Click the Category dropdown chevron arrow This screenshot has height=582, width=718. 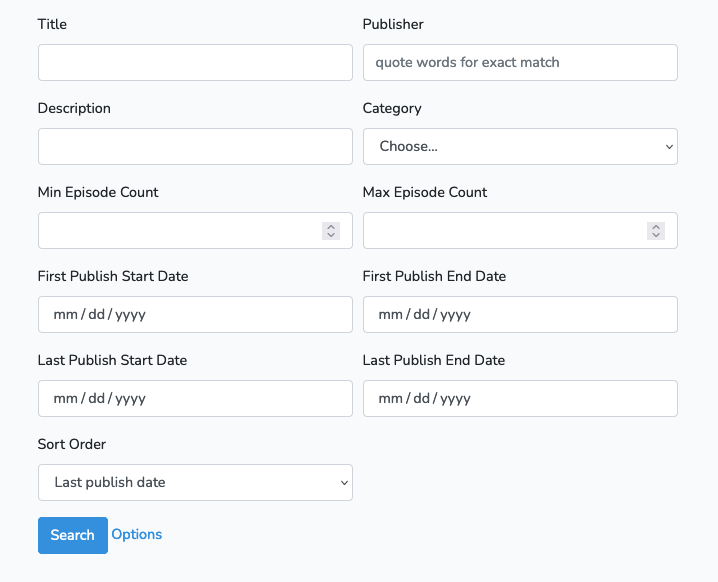[669, 147]
